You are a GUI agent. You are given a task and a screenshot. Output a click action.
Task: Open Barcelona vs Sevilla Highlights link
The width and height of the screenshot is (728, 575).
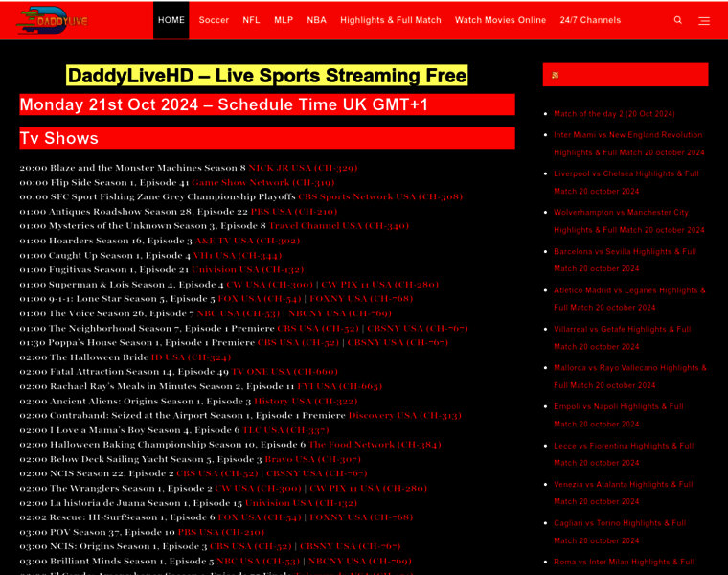625,260
